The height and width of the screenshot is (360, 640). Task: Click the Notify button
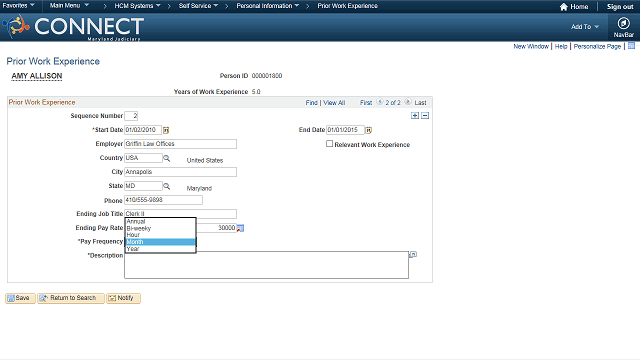[x=123, y=298]
